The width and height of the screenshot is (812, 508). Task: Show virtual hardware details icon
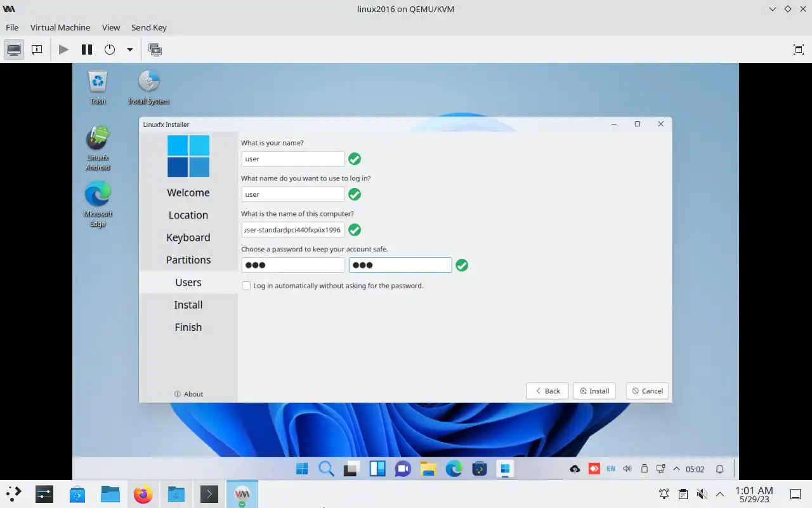click(37, 50)
